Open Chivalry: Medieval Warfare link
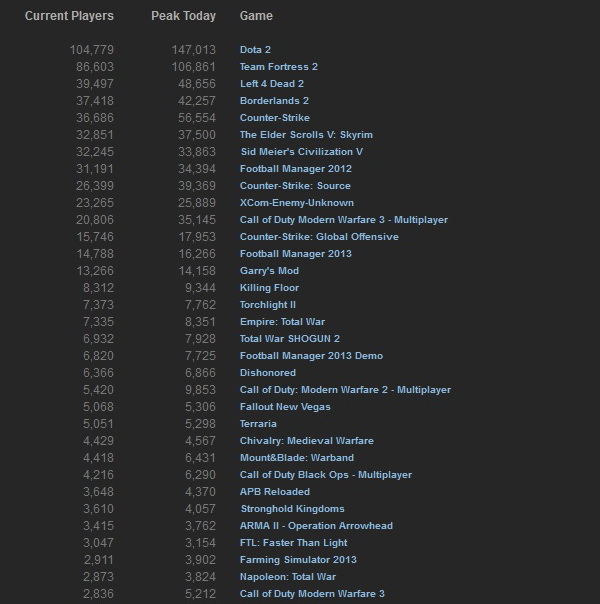The width and height of the screenshot is (600, 604). click(x=307, y=441)
